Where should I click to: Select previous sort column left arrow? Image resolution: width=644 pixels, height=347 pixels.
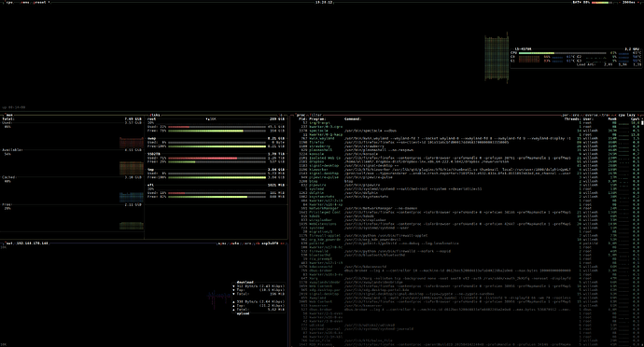(615, 115)
